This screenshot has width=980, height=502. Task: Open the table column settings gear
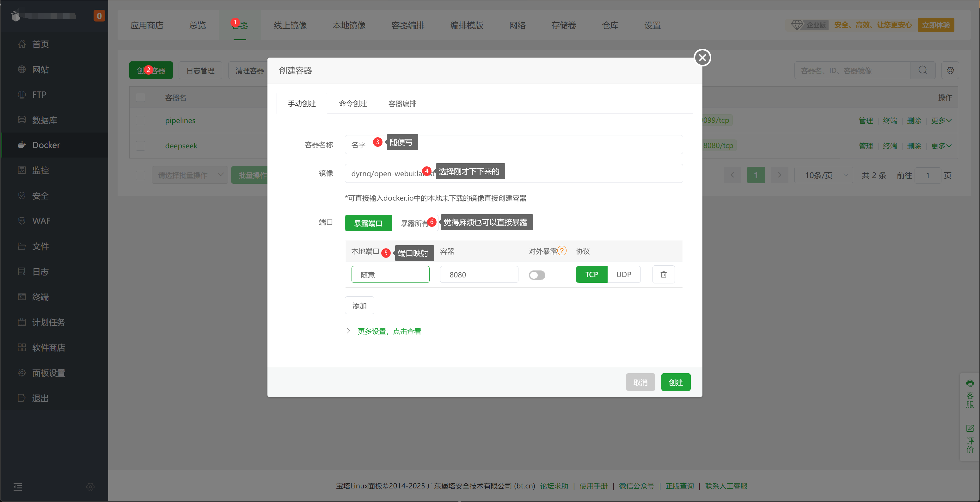coord(950,71)
